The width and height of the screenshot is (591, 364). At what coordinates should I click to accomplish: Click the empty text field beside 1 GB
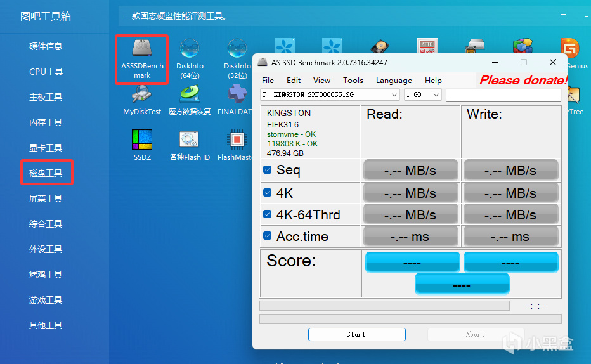[x=503, y=95]
